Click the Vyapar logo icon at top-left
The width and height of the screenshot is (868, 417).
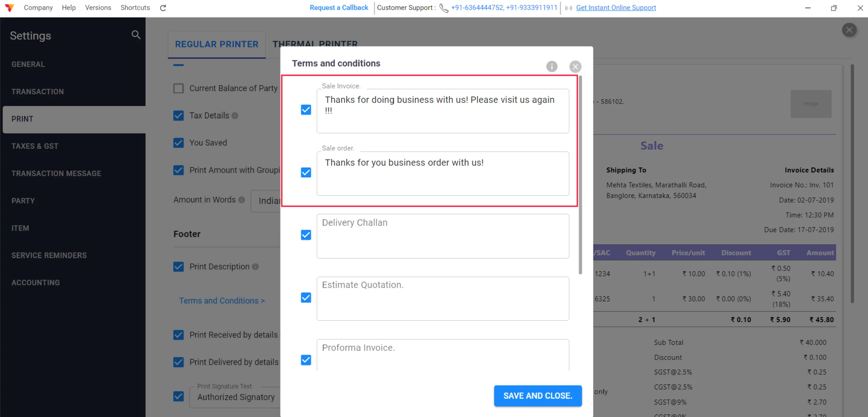(x=9, y=8)
